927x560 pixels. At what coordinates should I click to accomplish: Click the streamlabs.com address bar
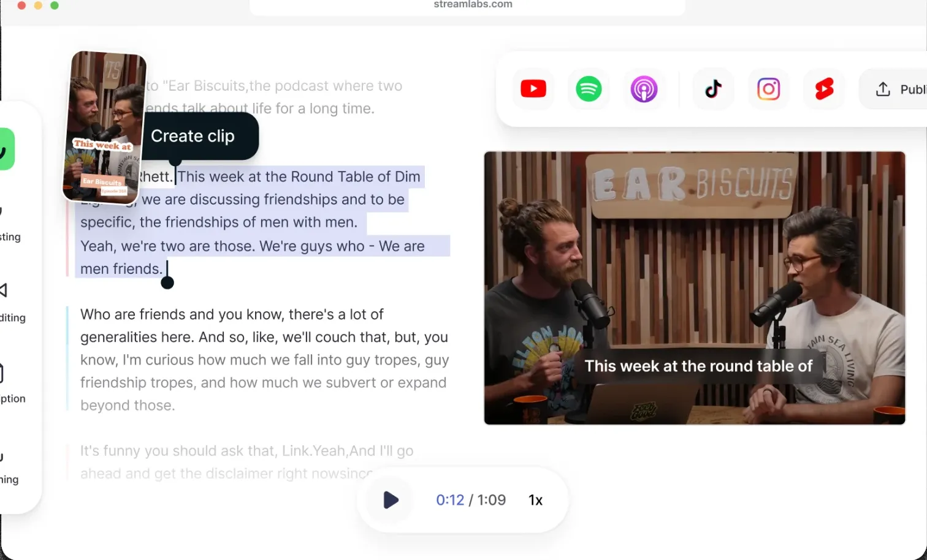472,6
